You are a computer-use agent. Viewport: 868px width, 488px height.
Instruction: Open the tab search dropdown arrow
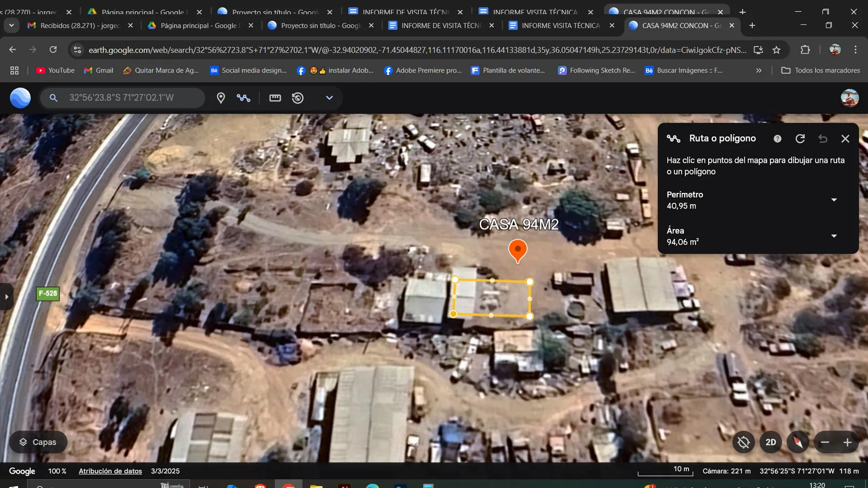tap(11, 25)
